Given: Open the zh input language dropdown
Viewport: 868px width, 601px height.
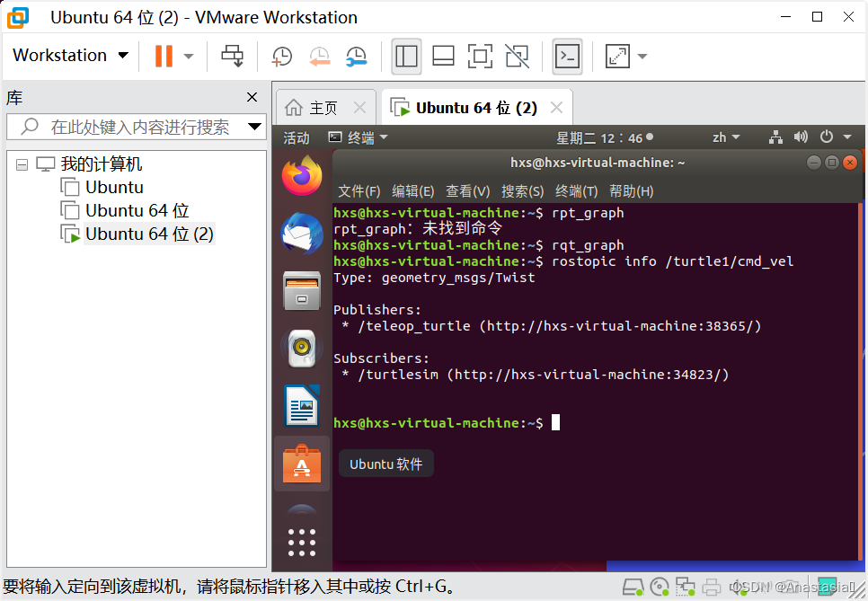Looking at the screenshot, I should tap(726, 137).
